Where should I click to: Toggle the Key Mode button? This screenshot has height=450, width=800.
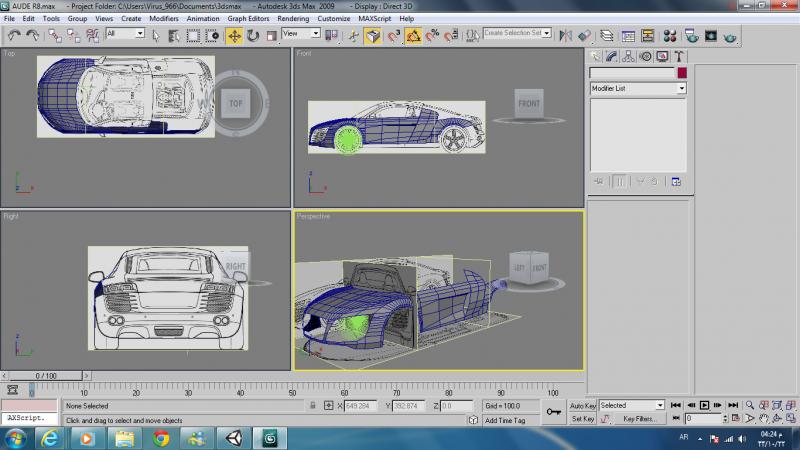point(676,418)
